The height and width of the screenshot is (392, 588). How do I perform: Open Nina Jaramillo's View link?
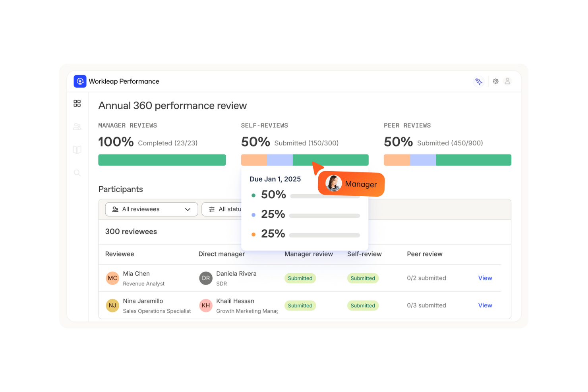(485, 305)
